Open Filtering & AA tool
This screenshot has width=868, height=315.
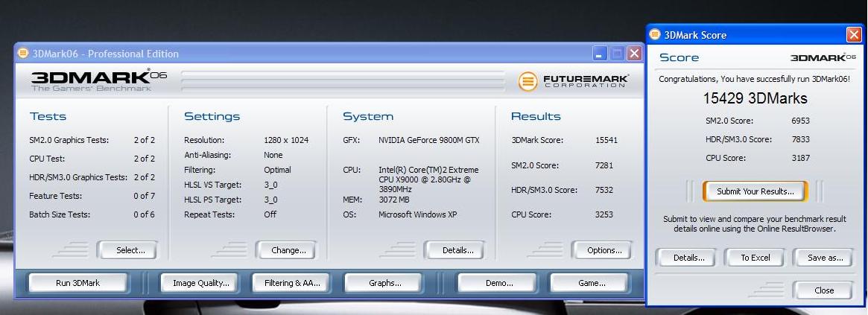[292, 283]
